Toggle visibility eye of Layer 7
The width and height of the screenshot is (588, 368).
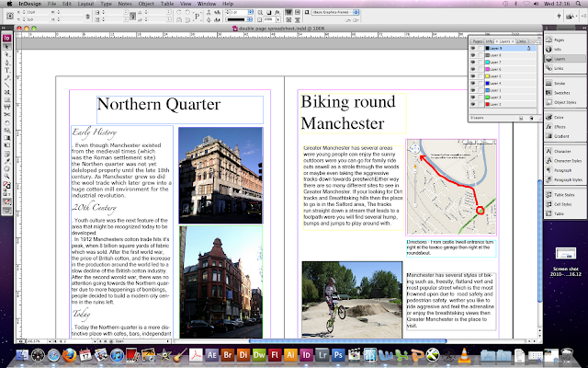pos(473,63)
